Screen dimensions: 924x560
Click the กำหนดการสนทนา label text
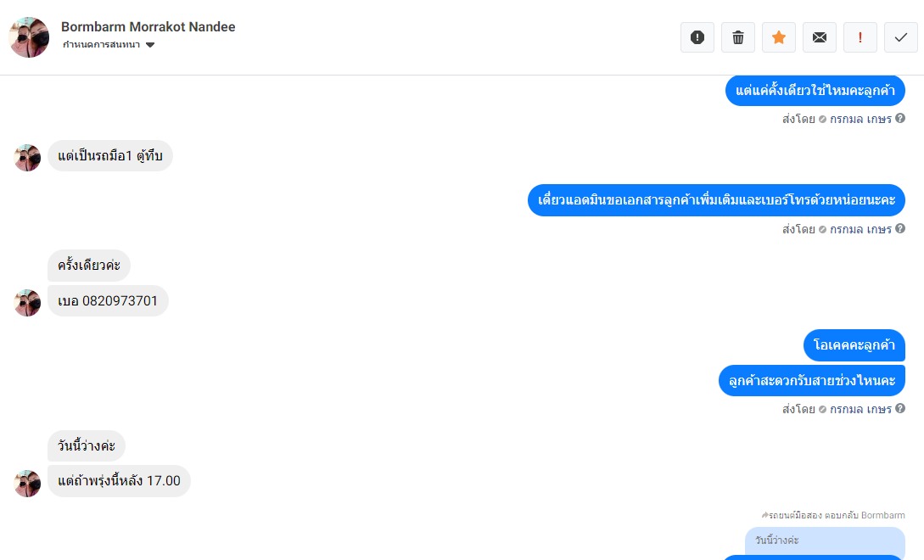pyautogui.click(x=101, y=45)
